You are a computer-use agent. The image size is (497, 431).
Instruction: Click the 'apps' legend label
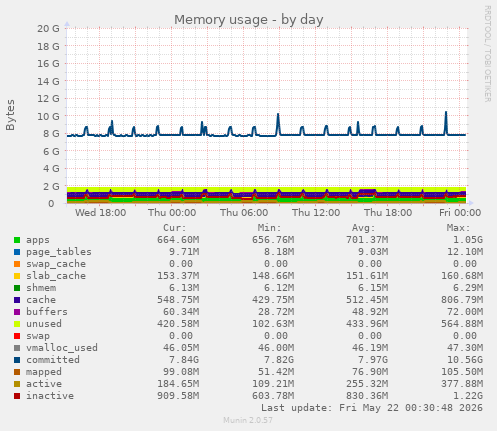[x=38, y=240]
